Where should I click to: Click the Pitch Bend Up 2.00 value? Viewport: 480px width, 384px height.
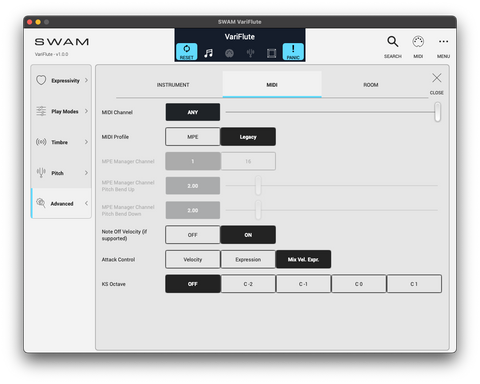(193, 186)
